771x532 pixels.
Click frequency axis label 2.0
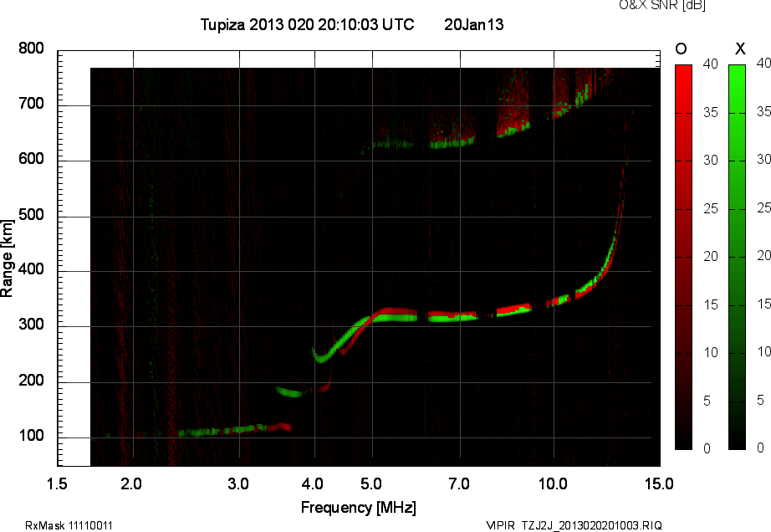click(131, 484)
